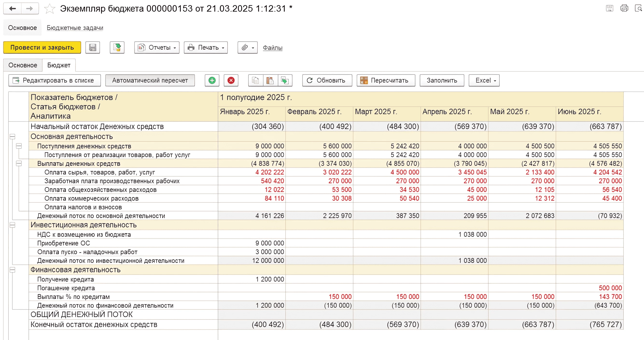The image size is (644, 340).
Task: Mark document as favorite with star
Action: coord(49,9)
